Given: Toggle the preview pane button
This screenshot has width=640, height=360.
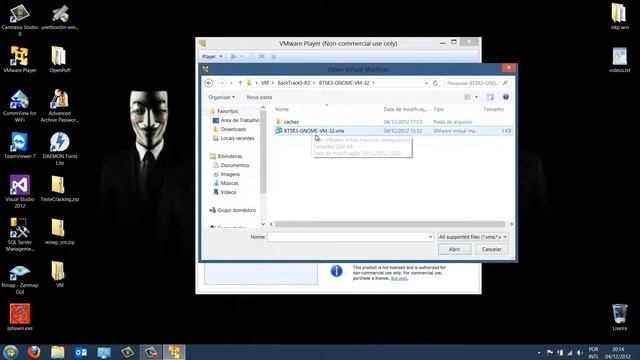Looking at the screenshot, I should tap(490, 97).
